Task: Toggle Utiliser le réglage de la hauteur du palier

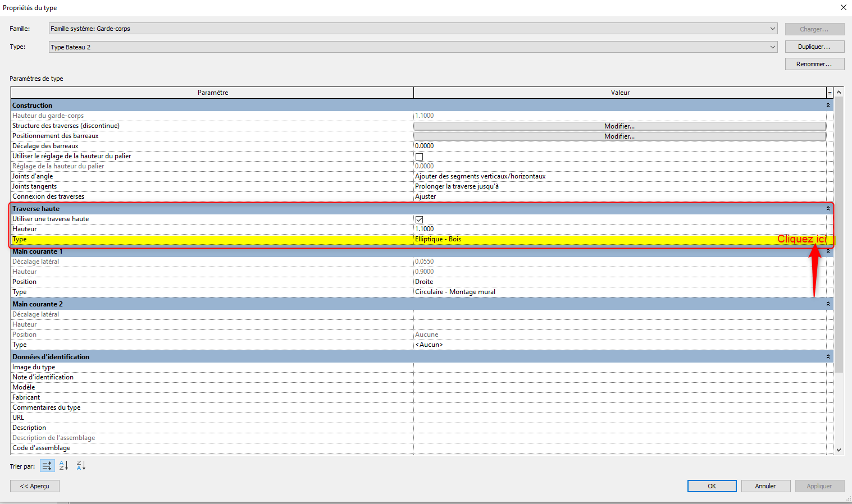Action: (x=419, y=157)
